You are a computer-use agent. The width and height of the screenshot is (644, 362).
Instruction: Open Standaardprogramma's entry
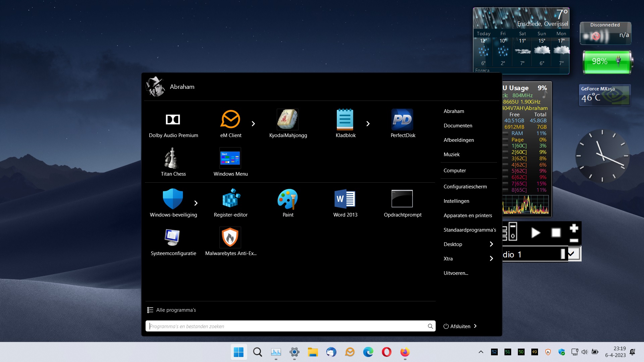(470, 230)
